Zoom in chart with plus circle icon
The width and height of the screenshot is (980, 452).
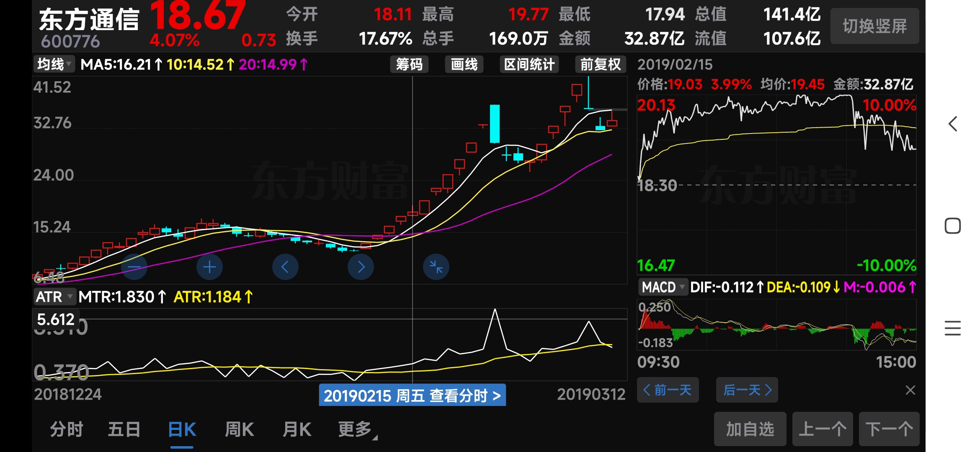[209, 267]
